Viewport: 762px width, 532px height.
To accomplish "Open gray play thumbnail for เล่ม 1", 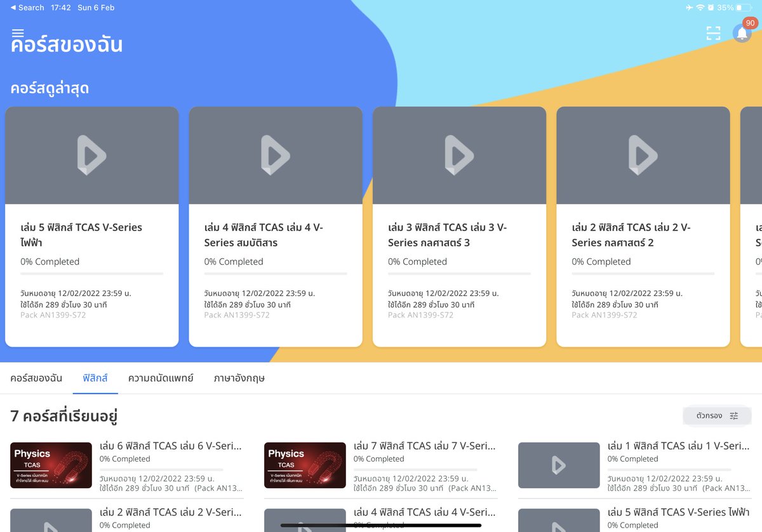I will pos(559,465).
